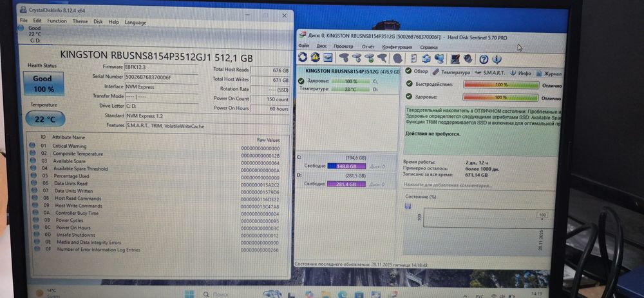Click the disk status circle at CrystalDiskInfo top-left
The image size is (644, 298).
coord(21,28)
